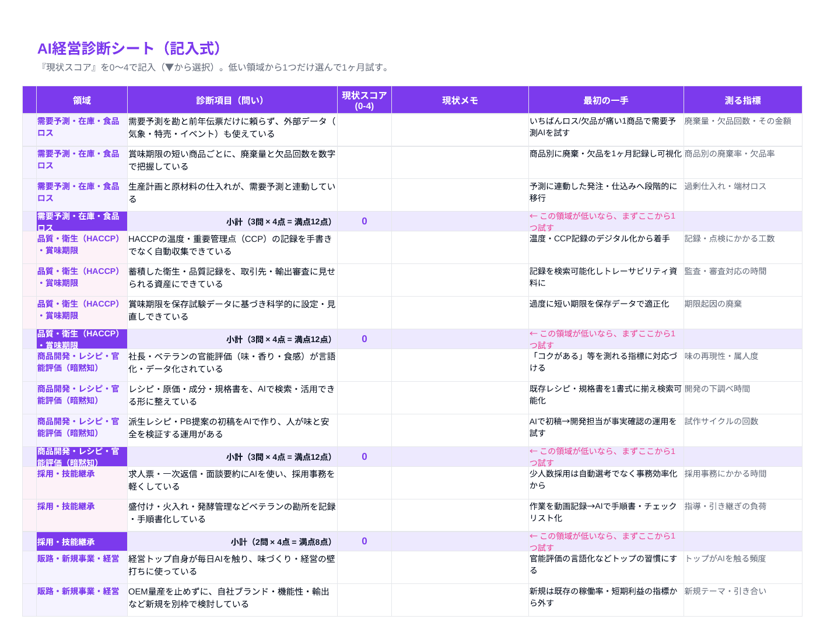Click subtotal score '0' in the 商品開発・レシピ row
The height and width of the screenshot is (644, 834).
(365, 457)
